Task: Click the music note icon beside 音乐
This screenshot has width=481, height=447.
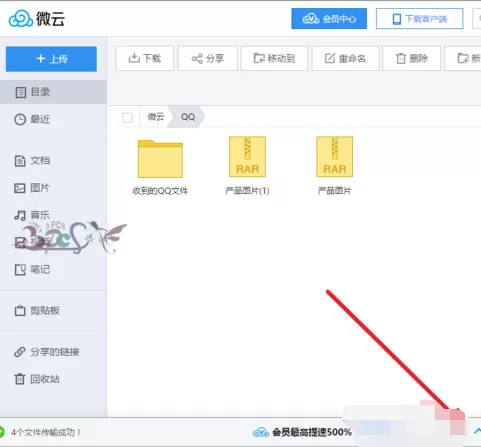Action: [20, 216]
